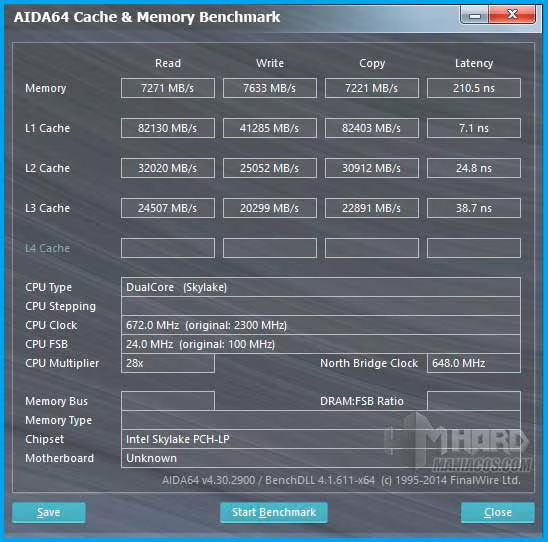The height and width of the screenshot is (542, 548).
Task: Select Memory Latency value 210.5 ns
Action: tap(474, 88)
